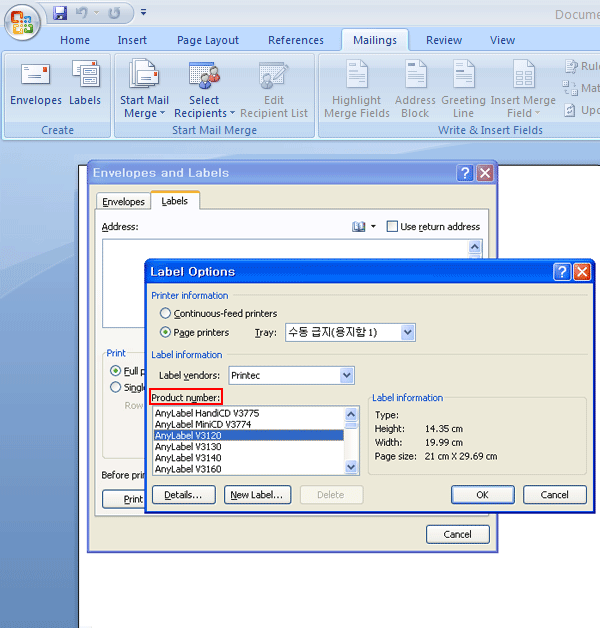
Task: Open the Labels tool in ribbon
Action: point(85,83)
